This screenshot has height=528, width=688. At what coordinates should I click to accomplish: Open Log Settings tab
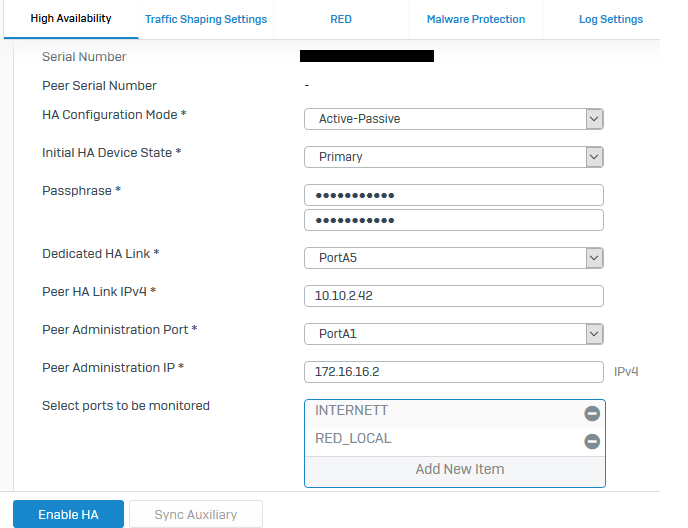pos(611,19)
